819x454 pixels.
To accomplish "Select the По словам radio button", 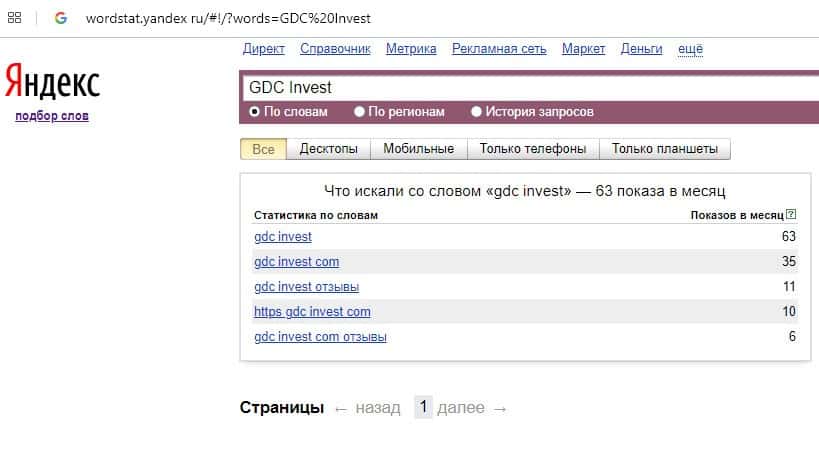I will coord(255,112).
